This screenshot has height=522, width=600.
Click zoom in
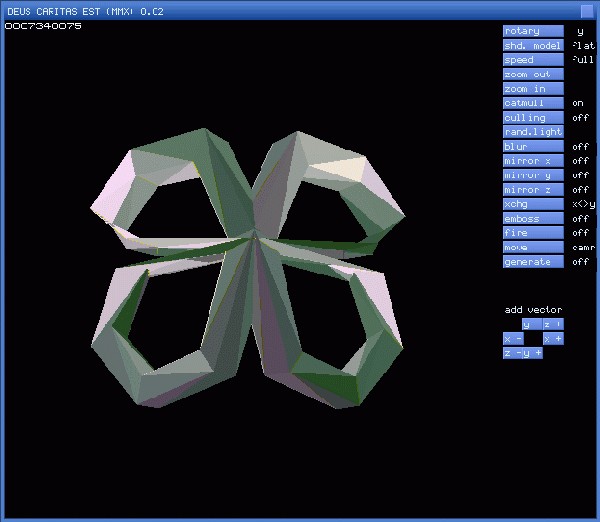[x=533, y=89]
